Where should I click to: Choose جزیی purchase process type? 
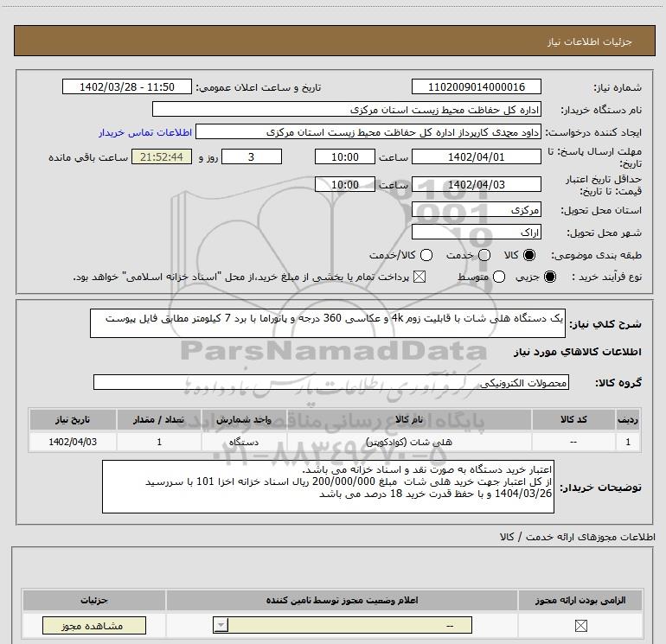coord(550,277)
